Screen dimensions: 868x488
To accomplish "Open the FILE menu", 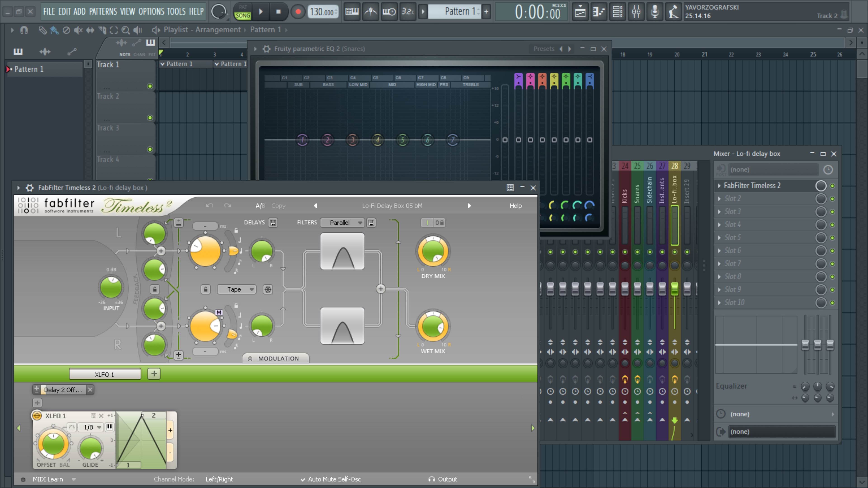I will pyautogui.click(x=49, y=12).
